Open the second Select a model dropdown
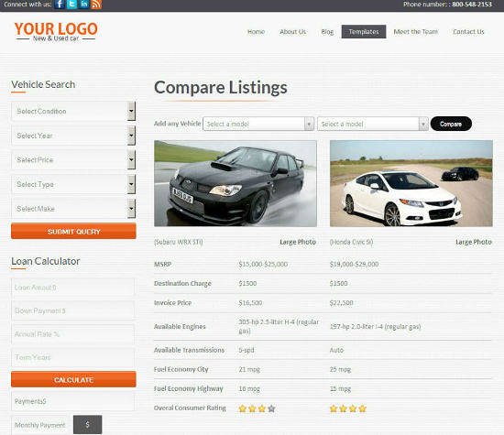Screen dimensions: 504x435 (373, 124)
